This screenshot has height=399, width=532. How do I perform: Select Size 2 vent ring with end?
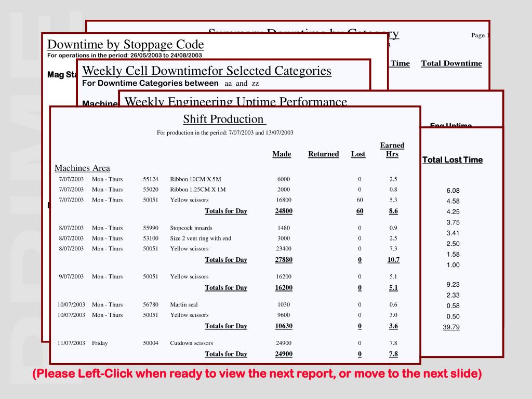click(201, 238)
